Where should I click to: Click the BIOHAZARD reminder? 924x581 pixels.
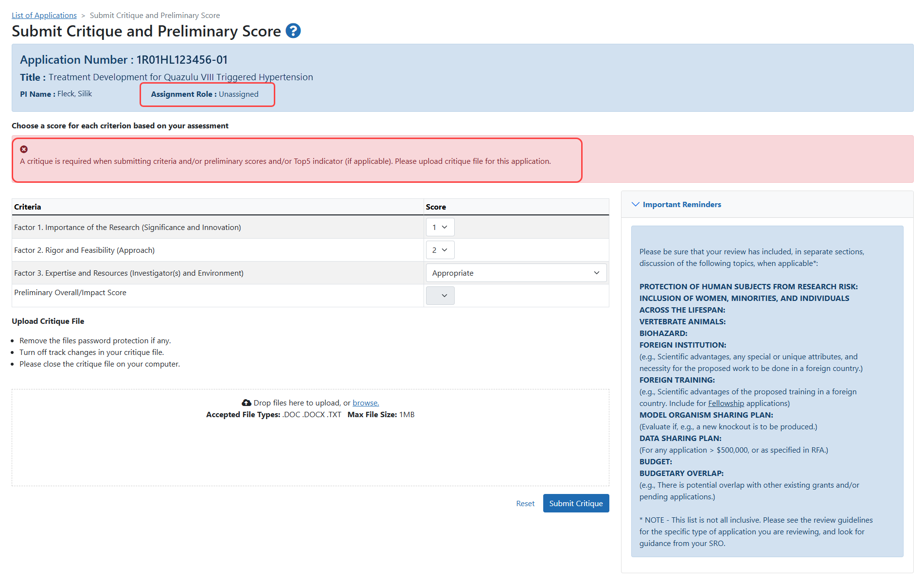click(x=663, y=334)
